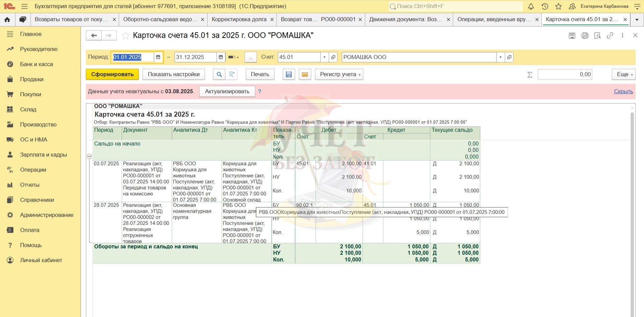Switch to the Корректировка долга tab
Viewport: 644px width, 317px height.
click(239, 19)
